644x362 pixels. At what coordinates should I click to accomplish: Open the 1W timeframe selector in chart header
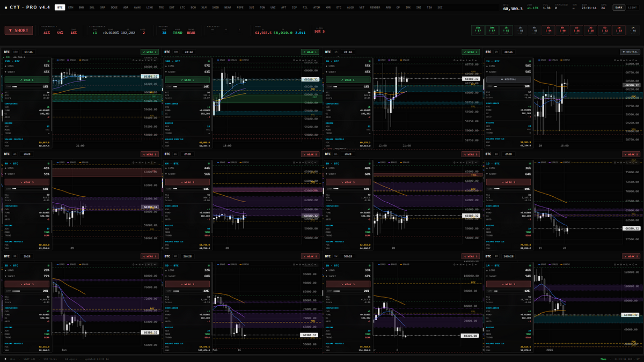coord(335,256)
